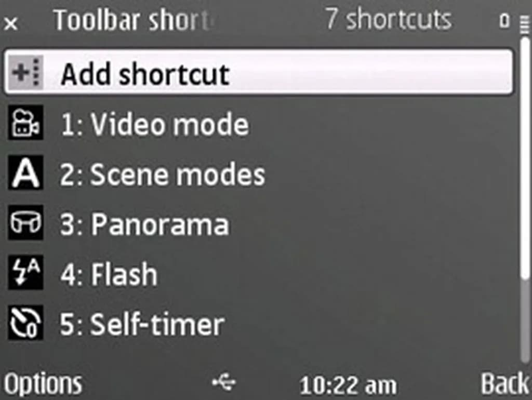Choose '4: Flash' shortcut text
Image resolution: width=532 pixels, height=400 pixels.
pos(109,275)
